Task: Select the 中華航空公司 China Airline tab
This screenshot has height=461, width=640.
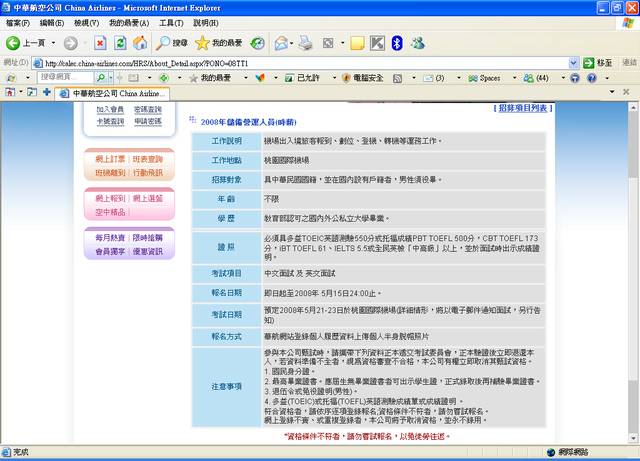Action: point(113,94)
